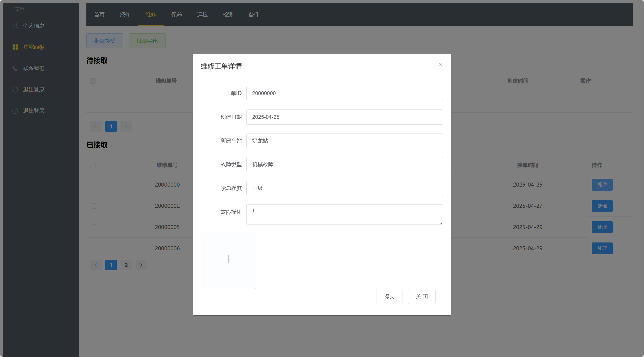The height and width of the screenshot is (357, 644).
Task: Close the 维修工单详情 dialog with the X icon
Action: [x=440, y=64]
